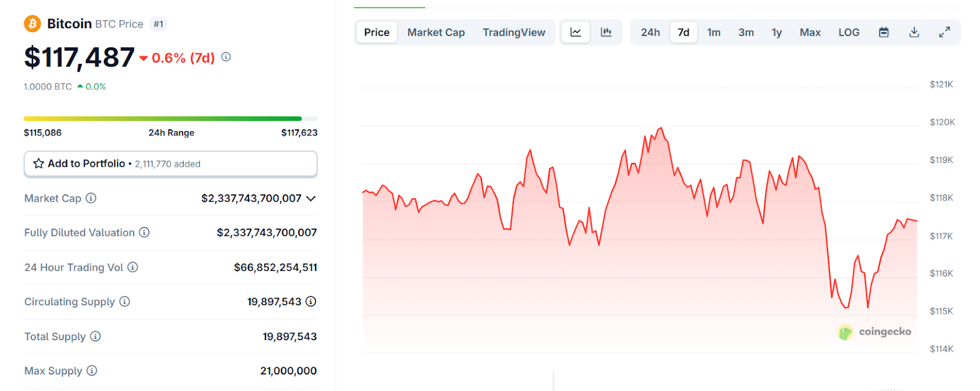Show Market Cap info tooltip icon
The width and height of the screenshot is (980, 391).
coord(91,198)
